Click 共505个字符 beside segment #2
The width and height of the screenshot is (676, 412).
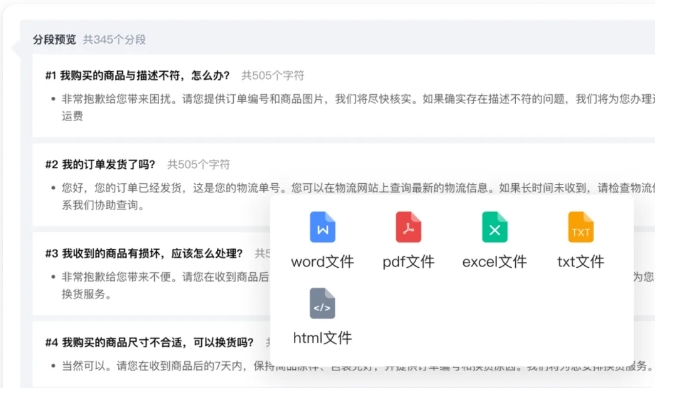(199, 165)
